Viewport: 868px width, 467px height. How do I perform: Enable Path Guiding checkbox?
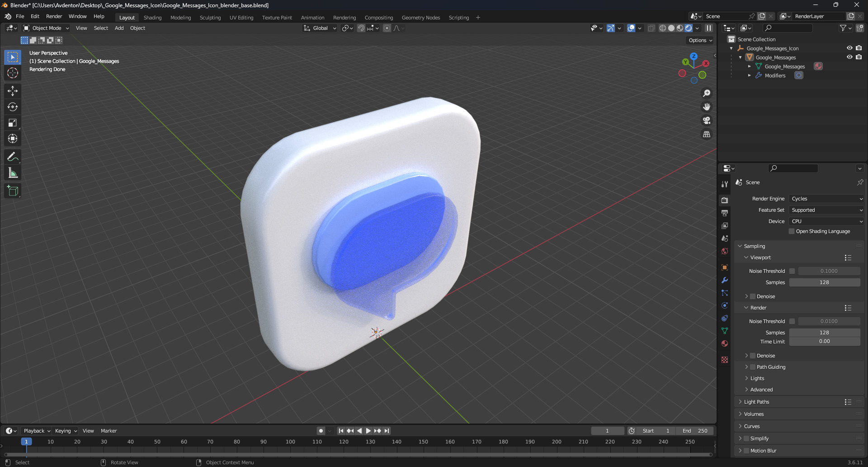tap(753, 367)
